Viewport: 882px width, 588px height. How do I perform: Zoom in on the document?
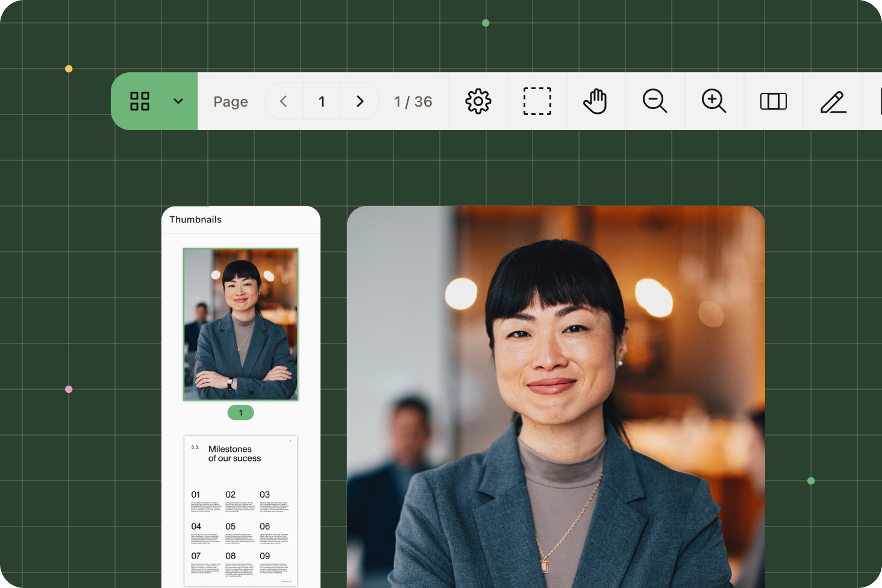click(x=714, y=101)
